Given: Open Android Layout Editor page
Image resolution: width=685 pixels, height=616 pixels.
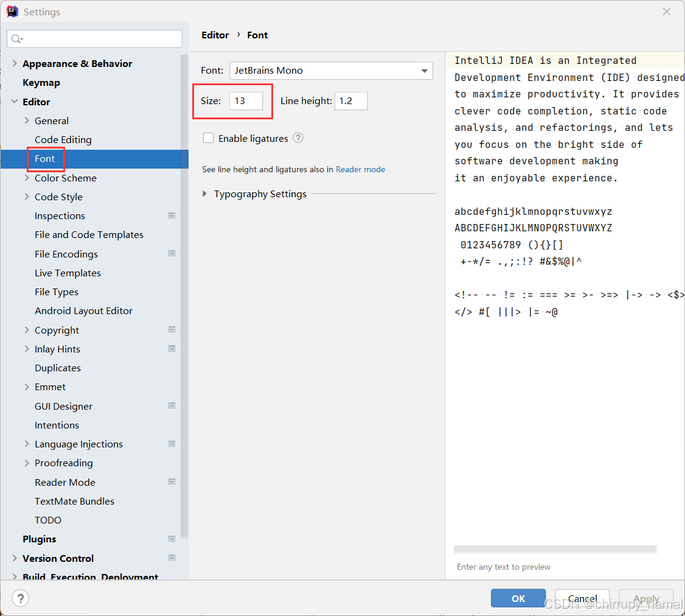Looking at the screenshot, I should 83,311.
